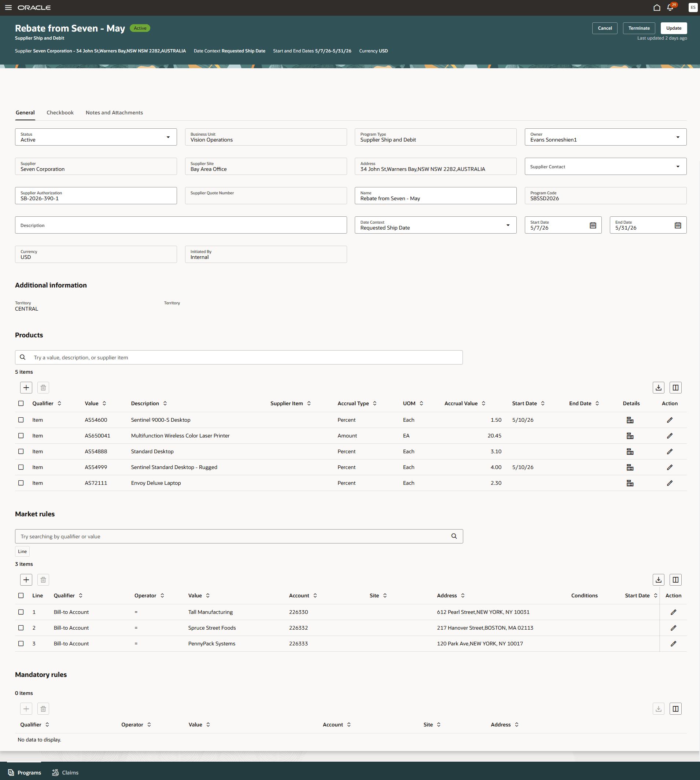
Task: Edit the Tall Manufacturing market rule
Action: (x=674, y=612)
